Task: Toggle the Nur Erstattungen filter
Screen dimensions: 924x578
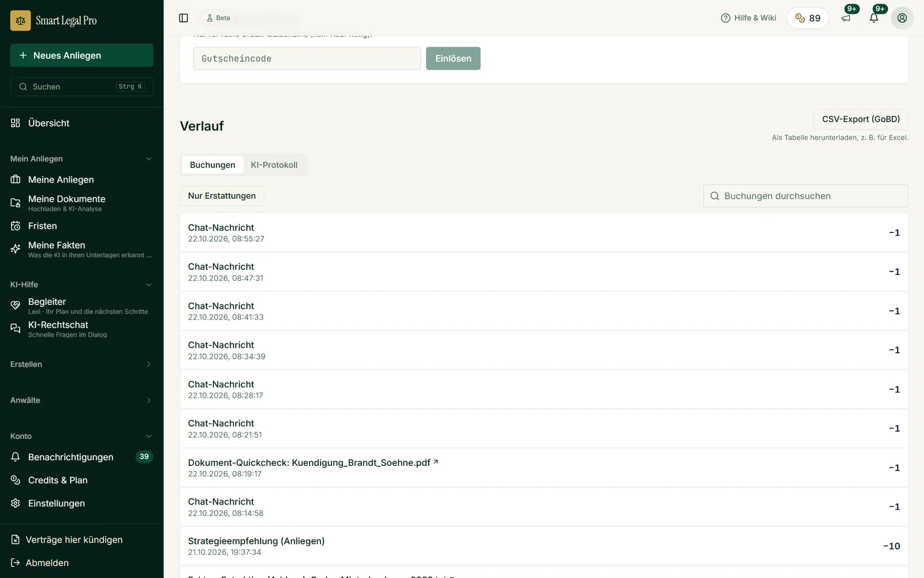Action: 222,196
